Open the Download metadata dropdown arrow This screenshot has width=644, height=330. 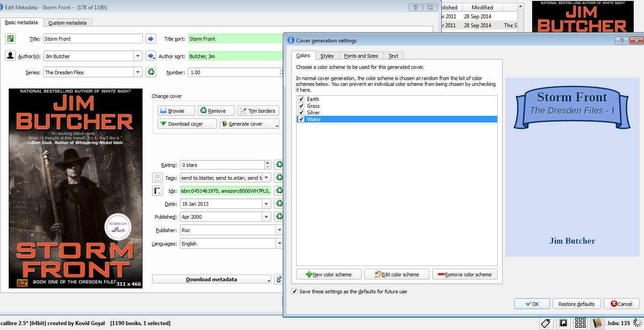point(269,280)
